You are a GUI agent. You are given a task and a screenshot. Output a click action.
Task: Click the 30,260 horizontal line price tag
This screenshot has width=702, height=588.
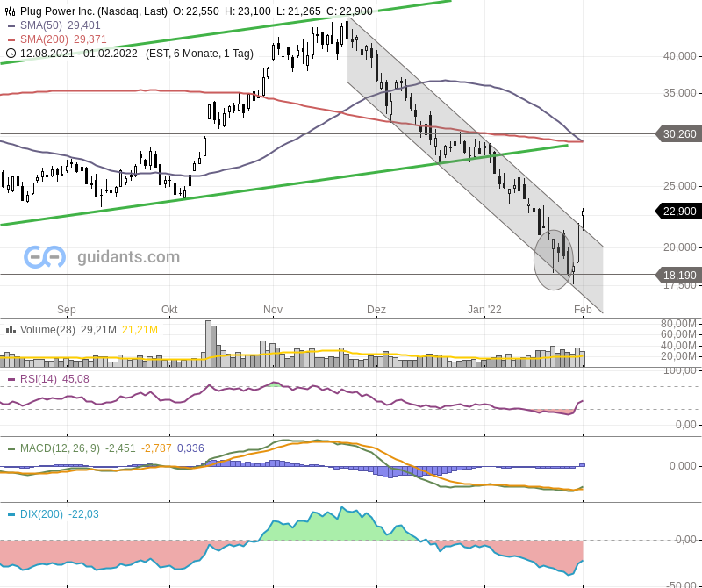click(x=679, y=134)
